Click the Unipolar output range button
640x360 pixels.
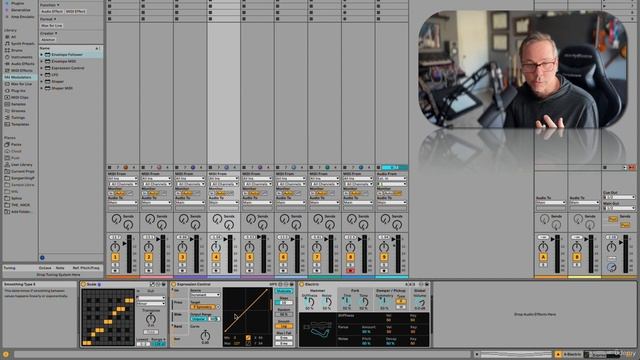coord(199,319)
